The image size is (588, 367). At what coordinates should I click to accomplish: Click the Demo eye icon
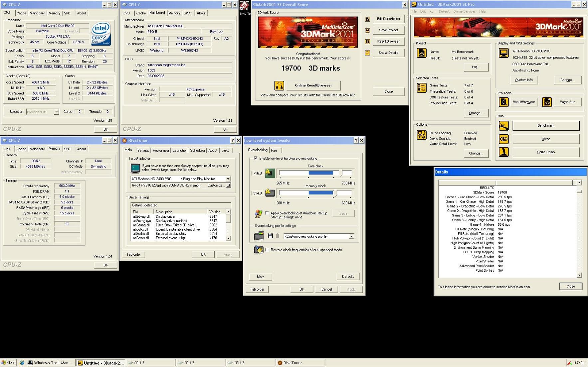[x=503, y=139]
